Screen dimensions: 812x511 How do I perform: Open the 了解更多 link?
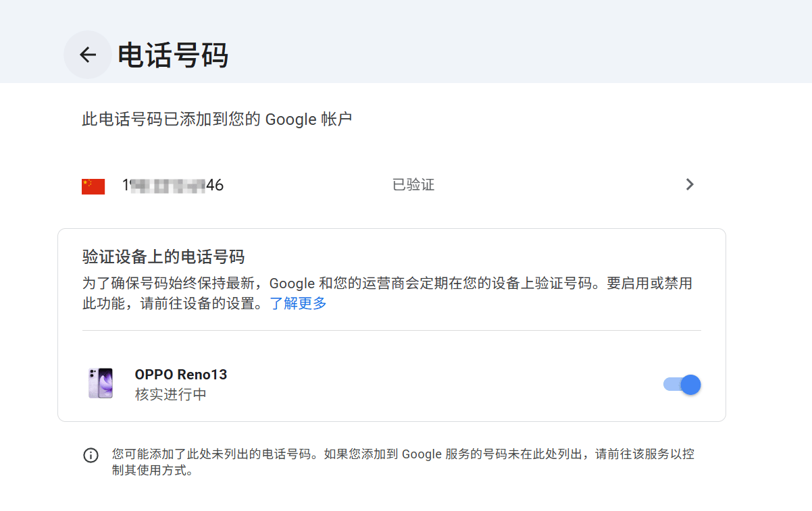coord(298,303)
